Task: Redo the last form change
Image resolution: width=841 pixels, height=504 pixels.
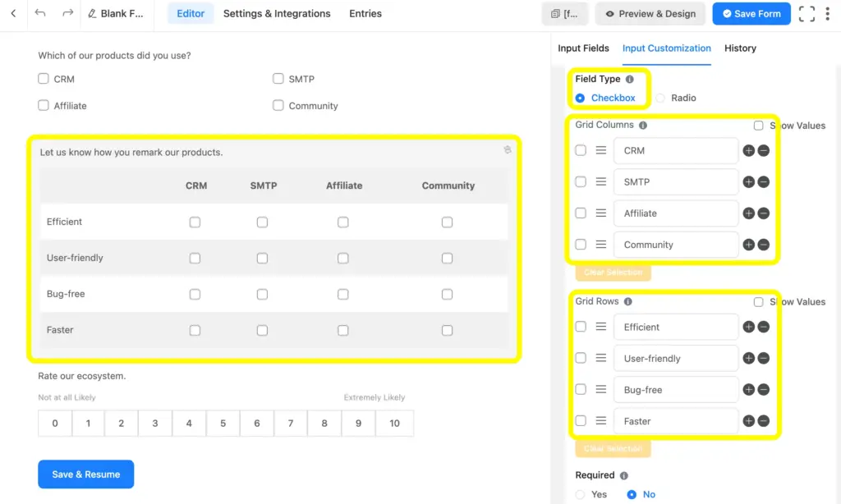Action: click(67, 13)
